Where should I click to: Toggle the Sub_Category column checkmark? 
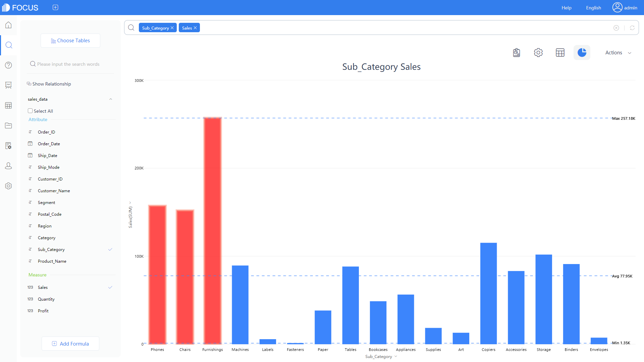110,249
